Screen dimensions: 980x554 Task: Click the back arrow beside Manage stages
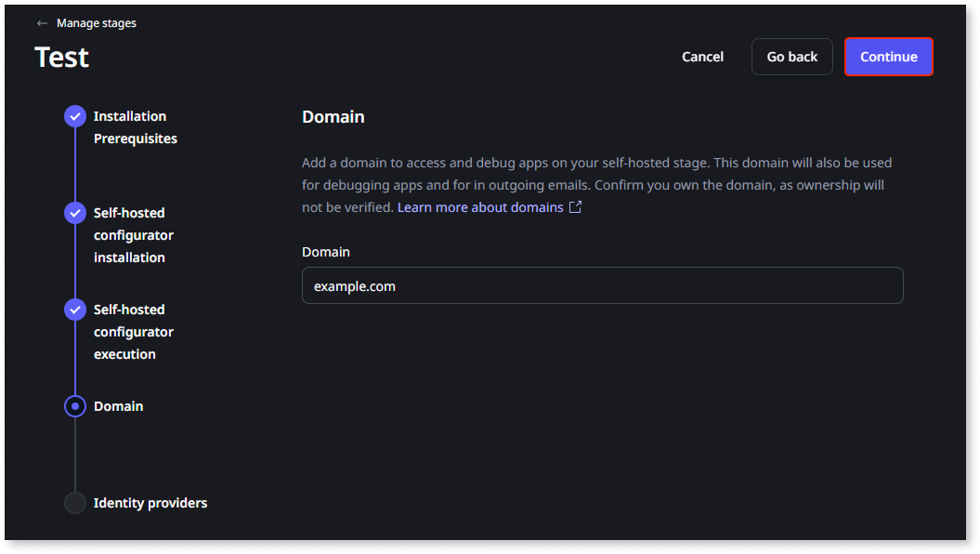(x=42, y=23)
